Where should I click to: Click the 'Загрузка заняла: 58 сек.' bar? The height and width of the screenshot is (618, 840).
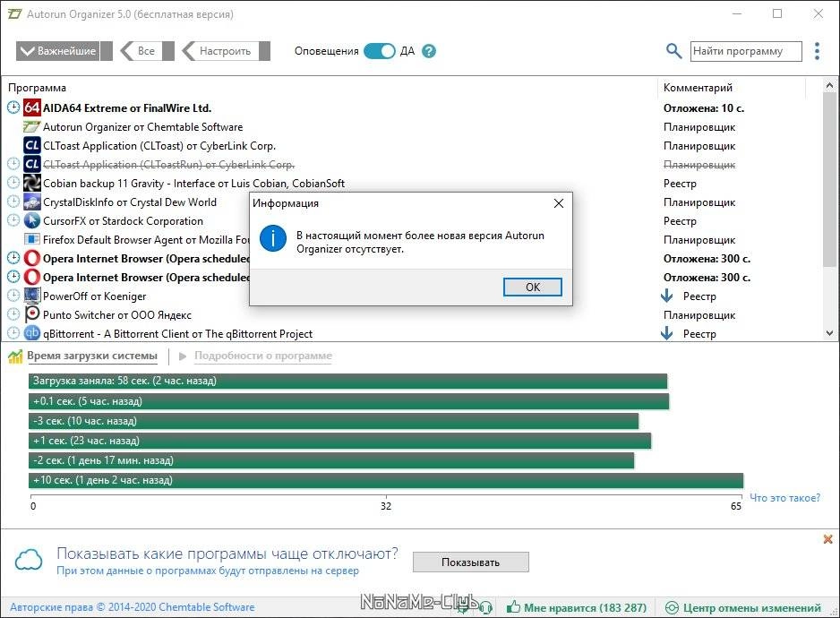coord(347,381)
